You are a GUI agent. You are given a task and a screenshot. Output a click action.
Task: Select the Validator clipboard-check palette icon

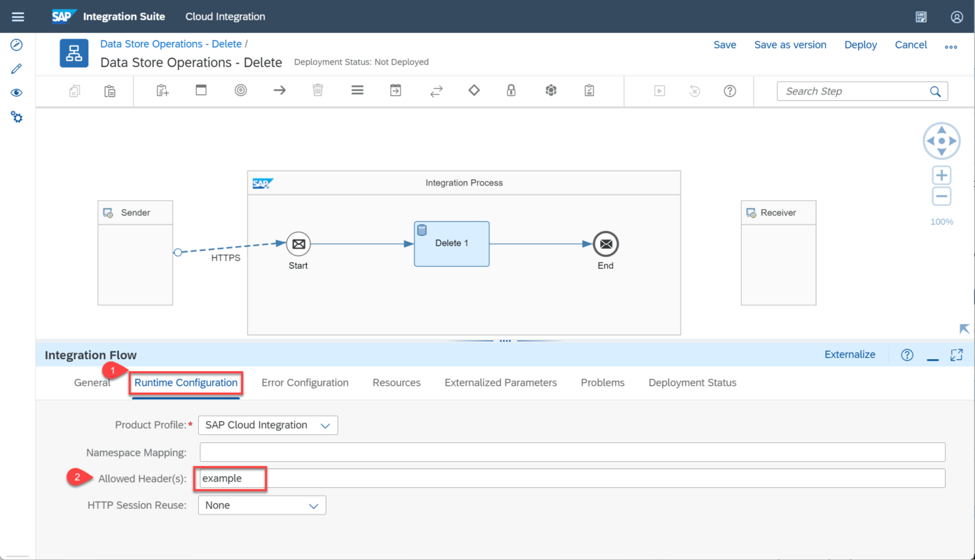click(589, 90)
